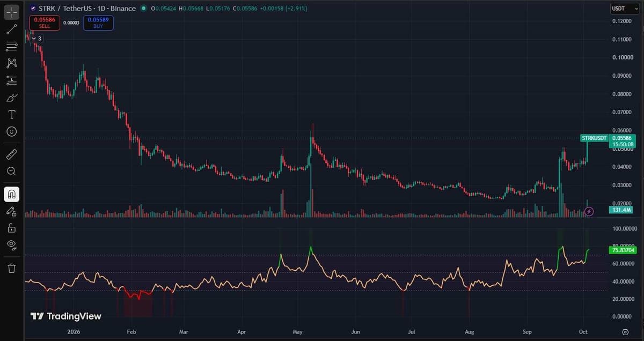Viewport: 644px width, 341px height.
Task: Click the blue BUY 0.05589 button
Action: click(98, 23)
